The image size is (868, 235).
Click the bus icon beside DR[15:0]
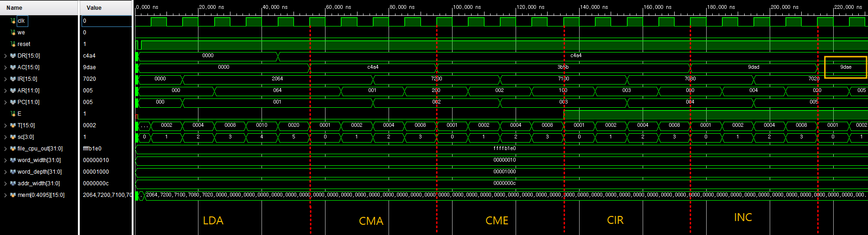[13, 56]
